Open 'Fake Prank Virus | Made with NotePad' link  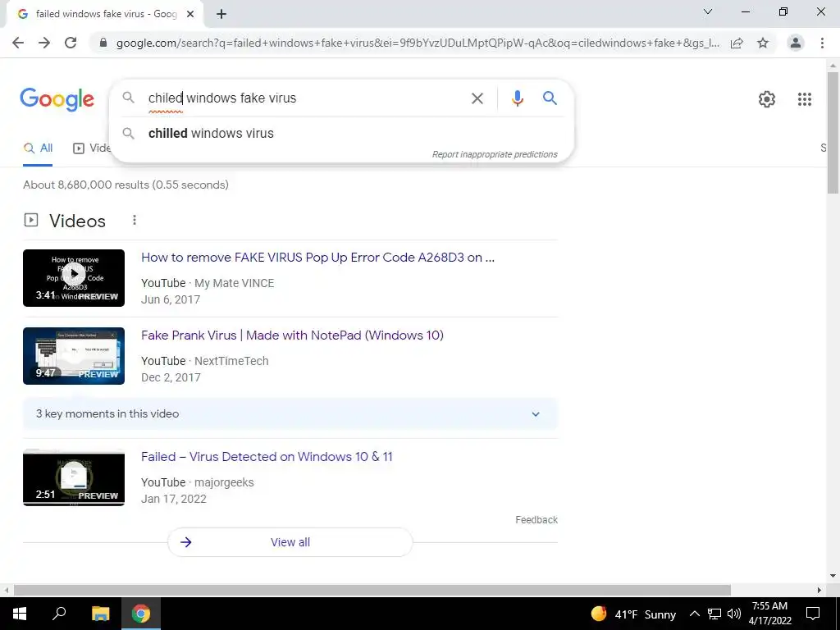293,336
